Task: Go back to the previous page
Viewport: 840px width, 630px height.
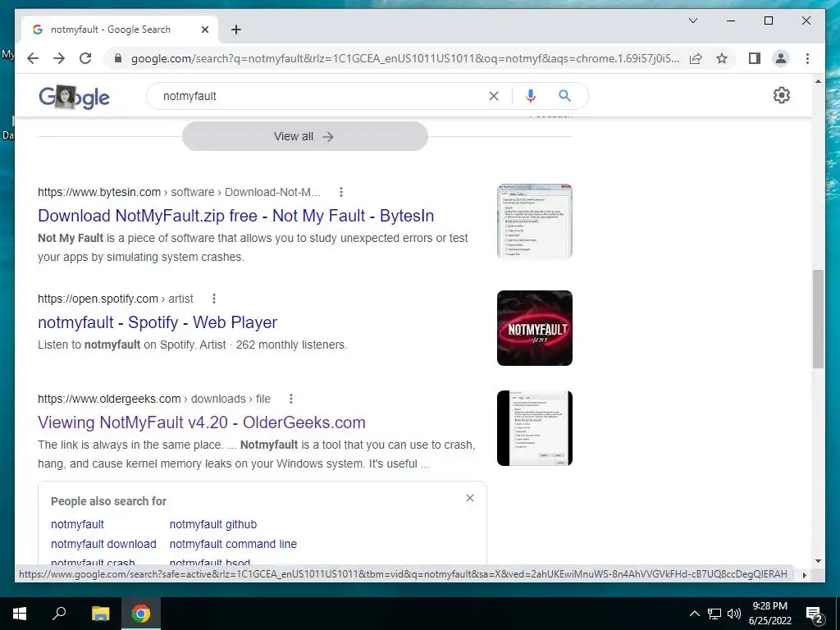Action: [33, 58]
